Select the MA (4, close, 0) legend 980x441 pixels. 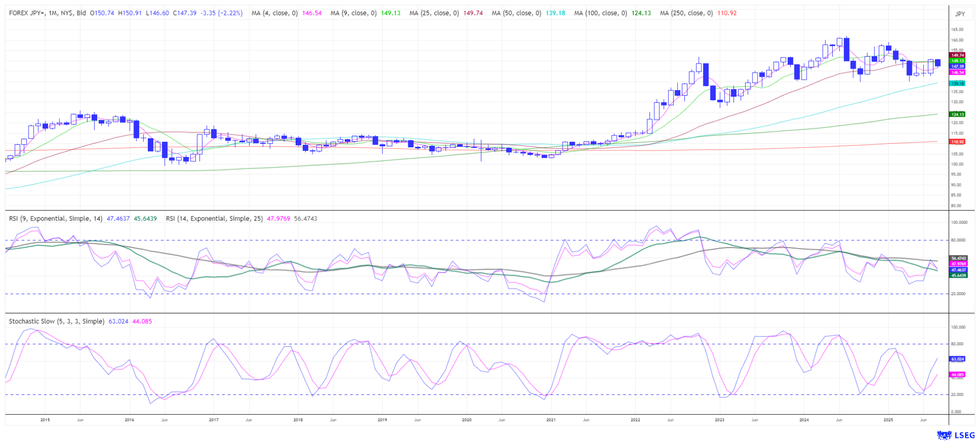coord(275,13)
